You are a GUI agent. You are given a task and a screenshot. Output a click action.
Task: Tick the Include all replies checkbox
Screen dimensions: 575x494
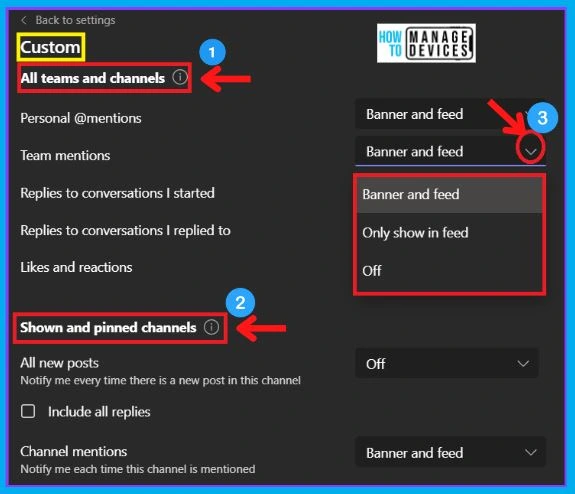coord(28,411)
